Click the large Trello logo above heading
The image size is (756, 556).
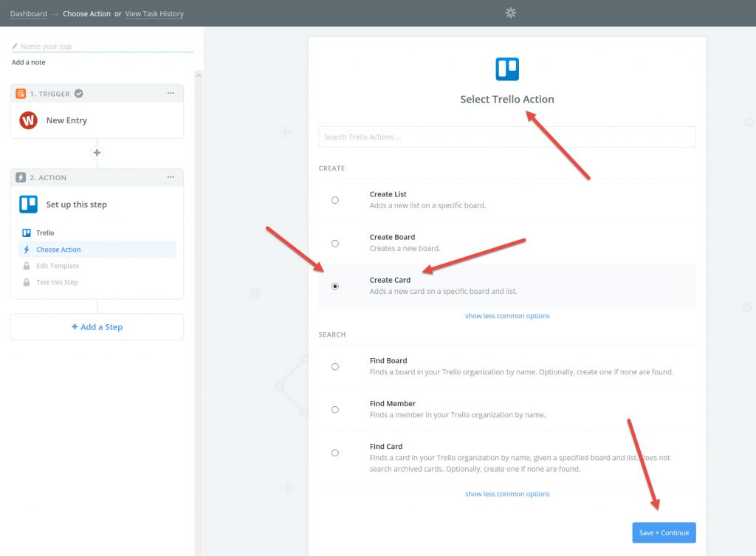pos(507,69)
